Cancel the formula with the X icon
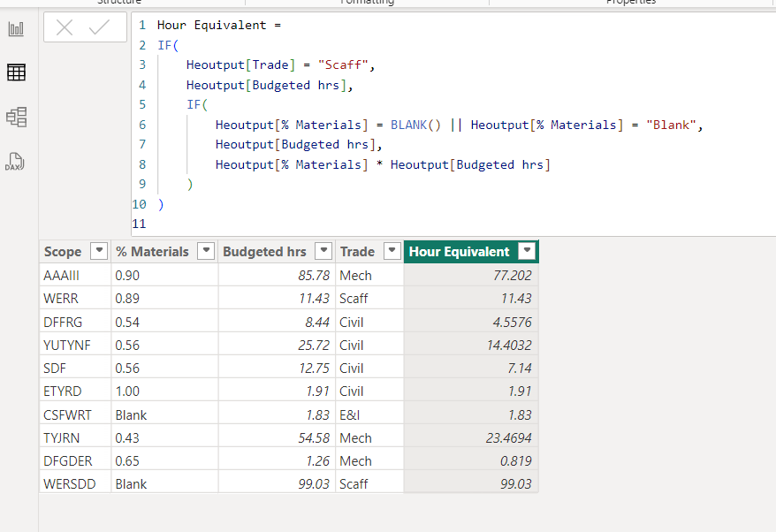 tap(65, 27)
